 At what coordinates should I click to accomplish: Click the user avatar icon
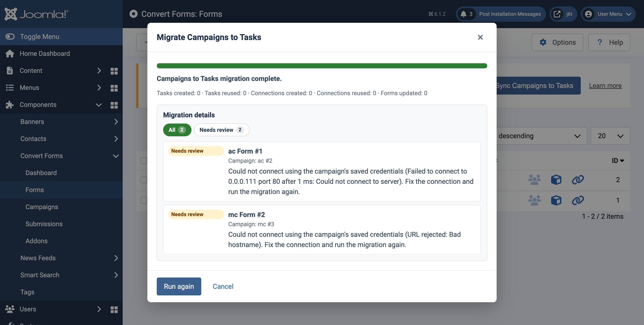pyautogui.click(x=588, y=14)
